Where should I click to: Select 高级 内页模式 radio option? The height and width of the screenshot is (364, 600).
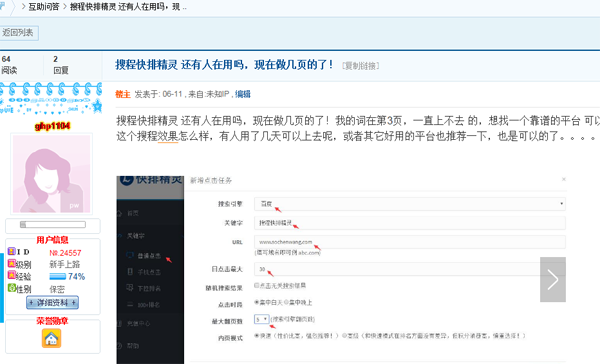point(344,336)
